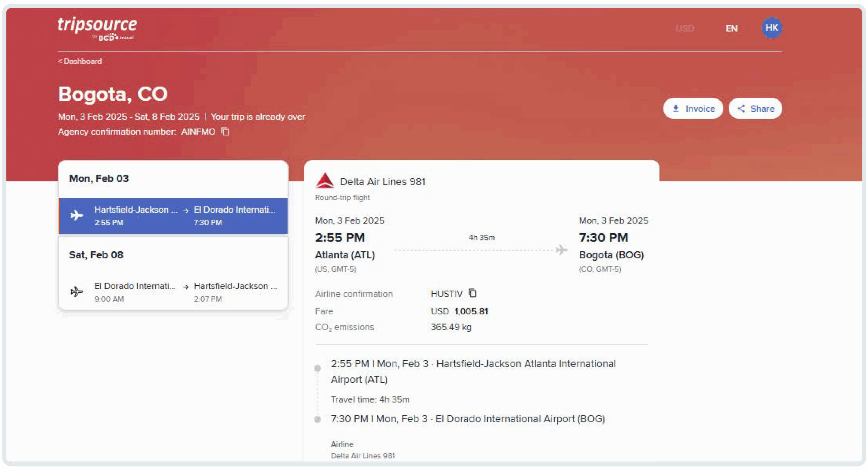
Task: Click the AINFMO confirmation number text
Action: point(198,132)
